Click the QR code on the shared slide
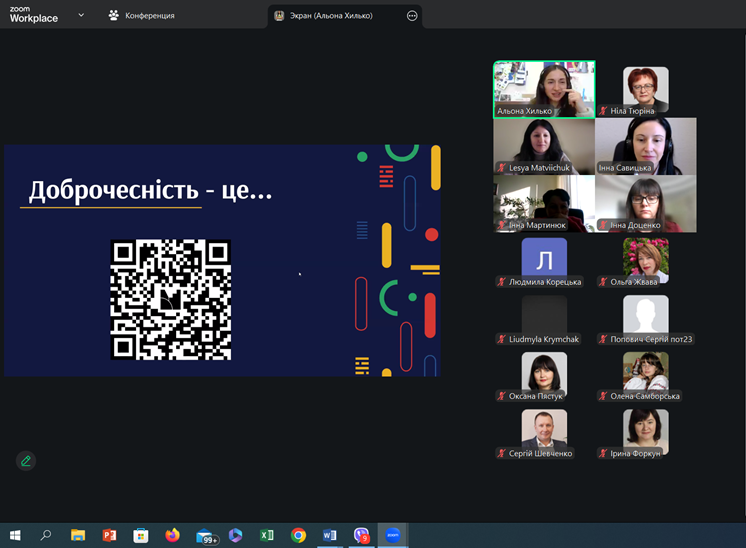The height and width of the screenshot is (548, 746). pyautogui.click(x=171, y=300)
